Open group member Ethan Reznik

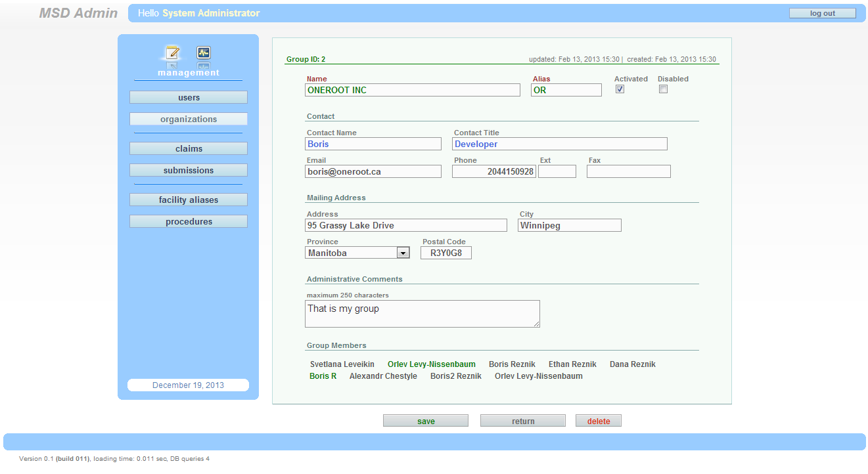[x=572, y=364]
